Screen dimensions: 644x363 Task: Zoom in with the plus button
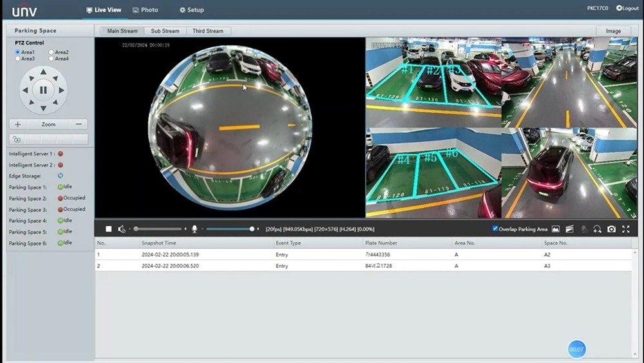pyautogui.click(x=18, y=124)
